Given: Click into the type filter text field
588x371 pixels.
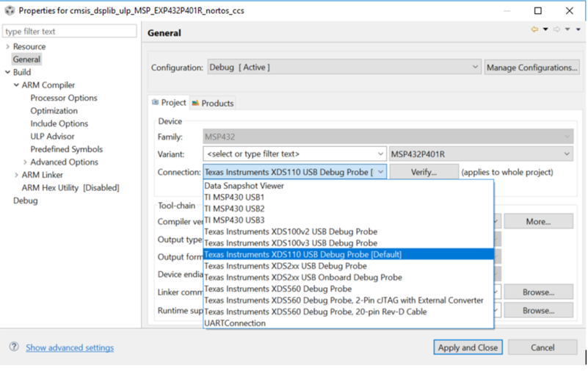Looking at the screenshot, I should [70, 32].
